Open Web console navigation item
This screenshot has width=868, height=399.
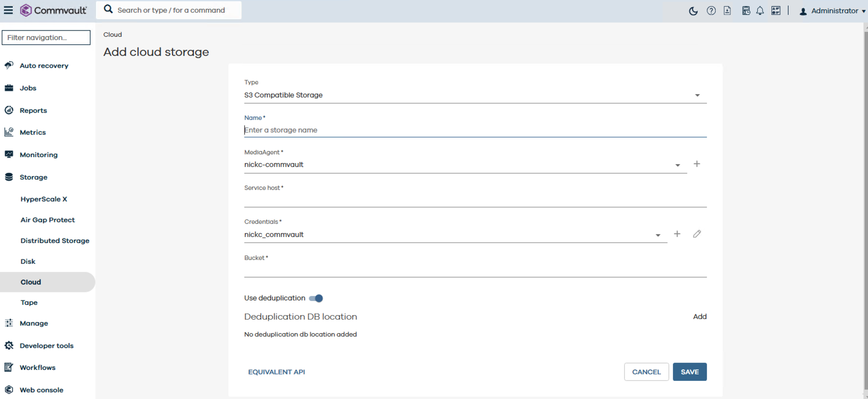[42, 390]
